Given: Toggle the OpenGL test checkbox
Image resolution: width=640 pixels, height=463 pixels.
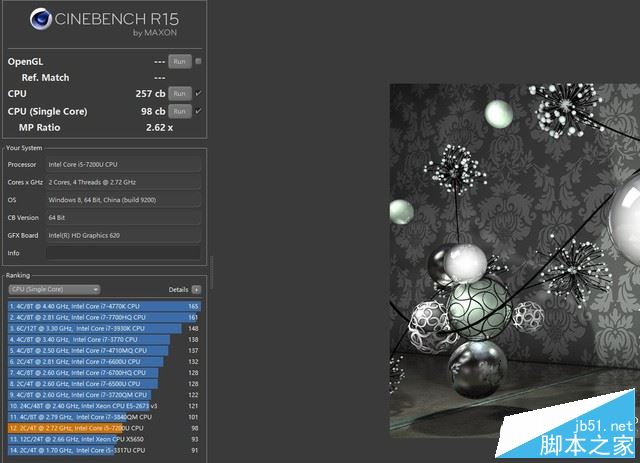Looking at the screenshot, I should [198, 61].
